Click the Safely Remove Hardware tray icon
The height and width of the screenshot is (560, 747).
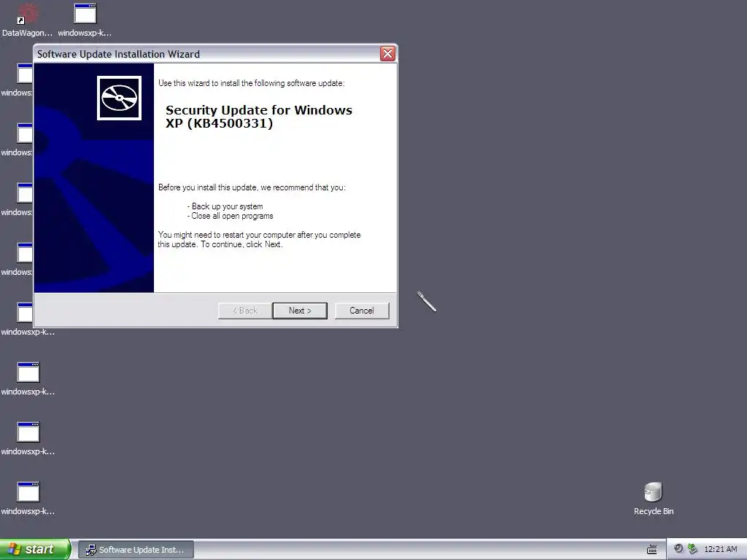pyautogui.click(x=693, y=549)
